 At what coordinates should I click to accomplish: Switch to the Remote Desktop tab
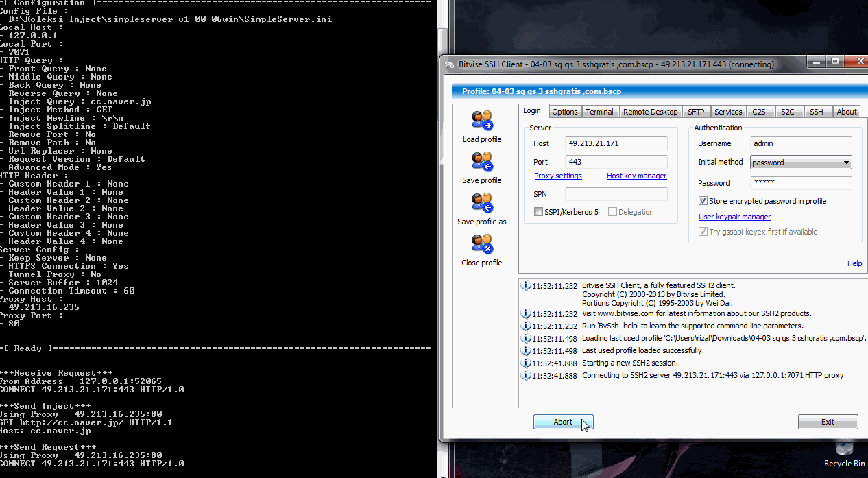[x=650, y=112]
